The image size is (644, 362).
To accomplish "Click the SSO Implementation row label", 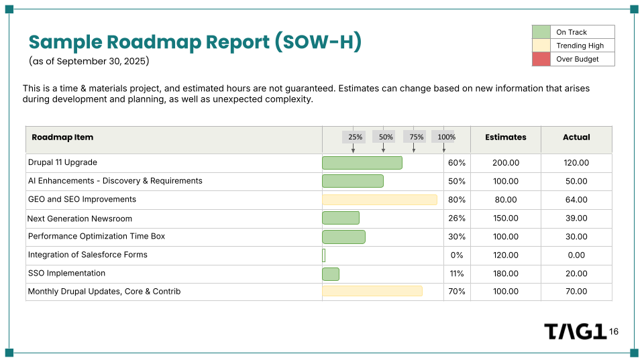I will [66, 274].
